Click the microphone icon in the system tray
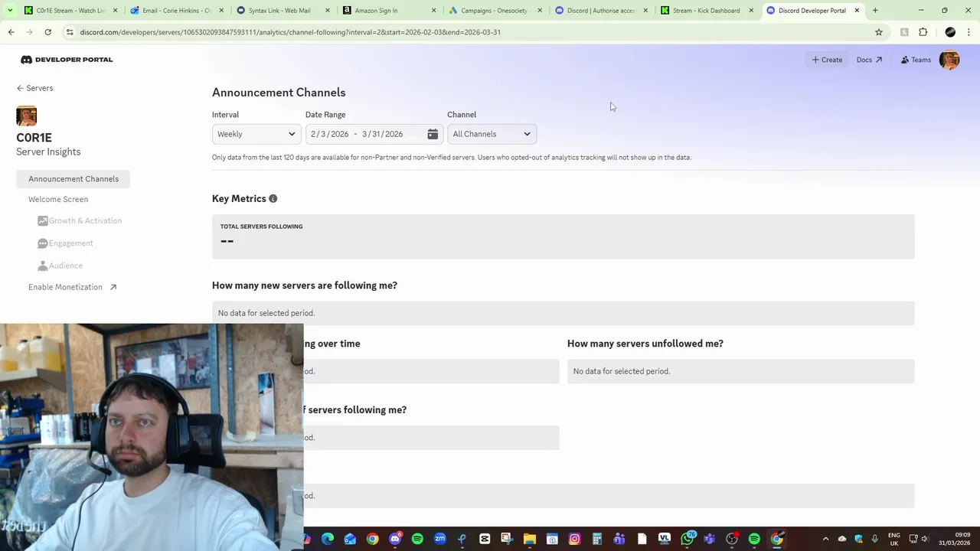This screenshot has width=980, height=551. click(874, 539)
